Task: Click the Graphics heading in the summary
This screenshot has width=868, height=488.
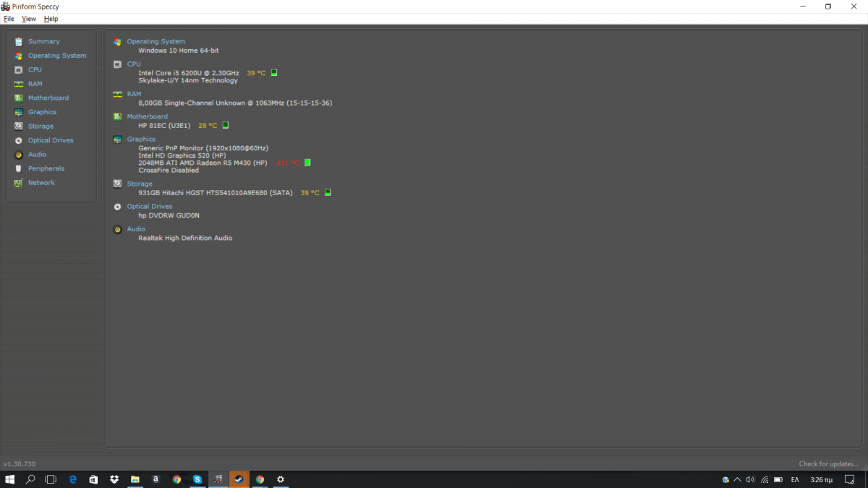Action: 141,139
